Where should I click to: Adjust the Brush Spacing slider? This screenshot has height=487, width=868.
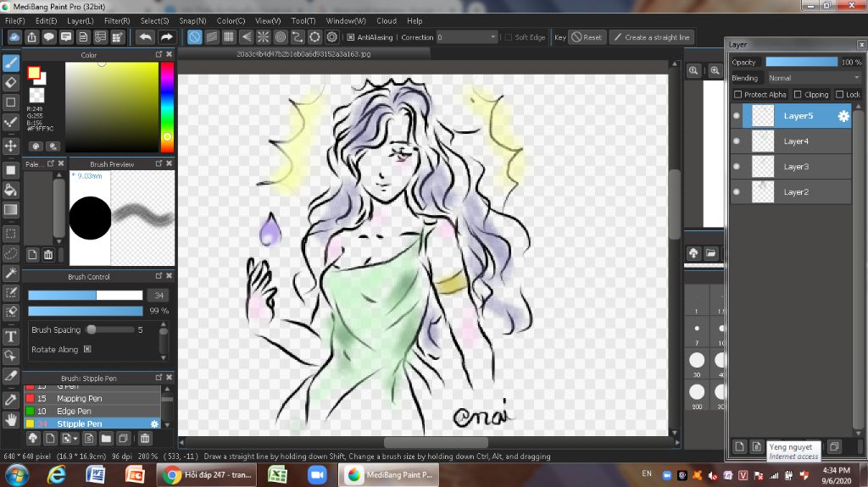tap(110, 329)
